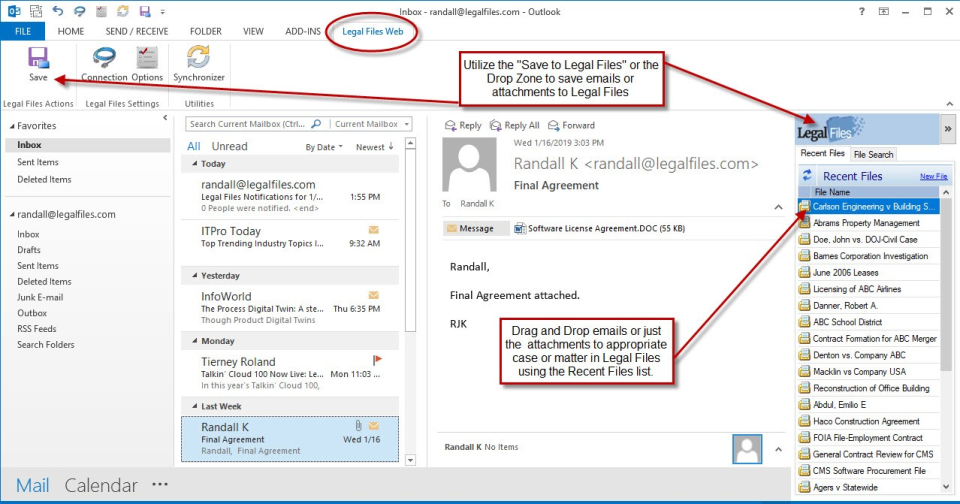Select Haco Construction Agreement file

click(868, 421)
